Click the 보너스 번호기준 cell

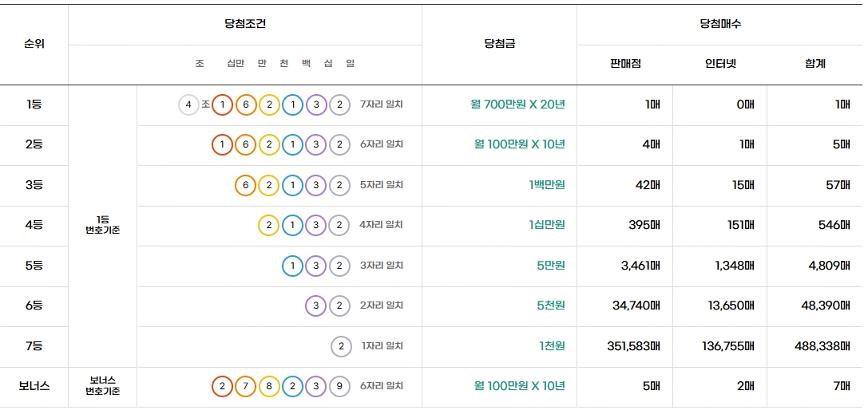102,386
